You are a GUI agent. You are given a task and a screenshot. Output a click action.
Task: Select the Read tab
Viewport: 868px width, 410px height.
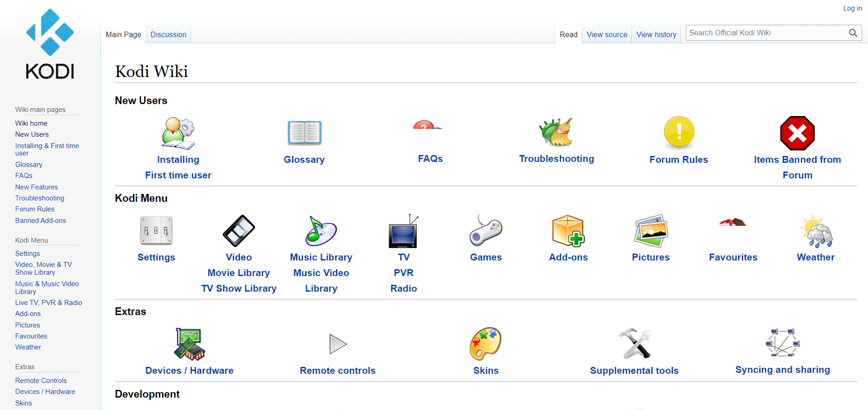568,34
